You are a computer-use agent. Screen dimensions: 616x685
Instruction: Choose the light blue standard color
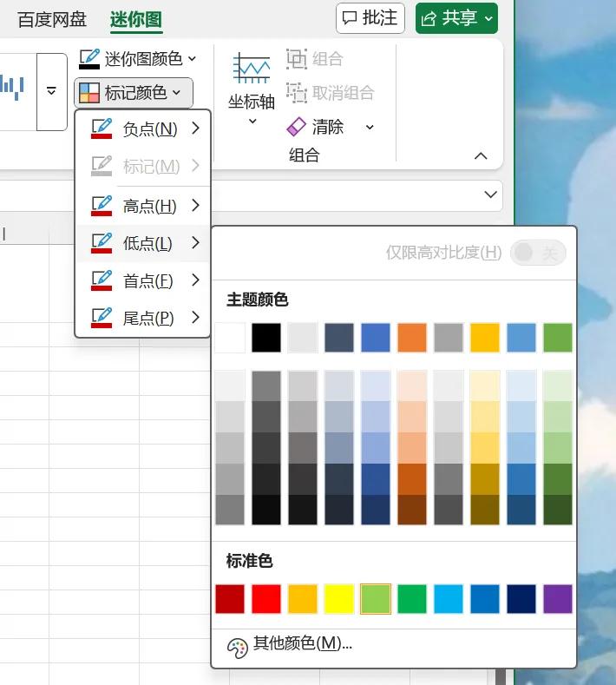[449, 599]
